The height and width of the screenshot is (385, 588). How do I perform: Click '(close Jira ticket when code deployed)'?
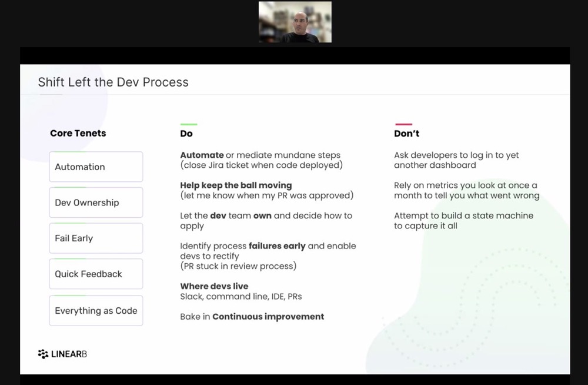[262, 165]
